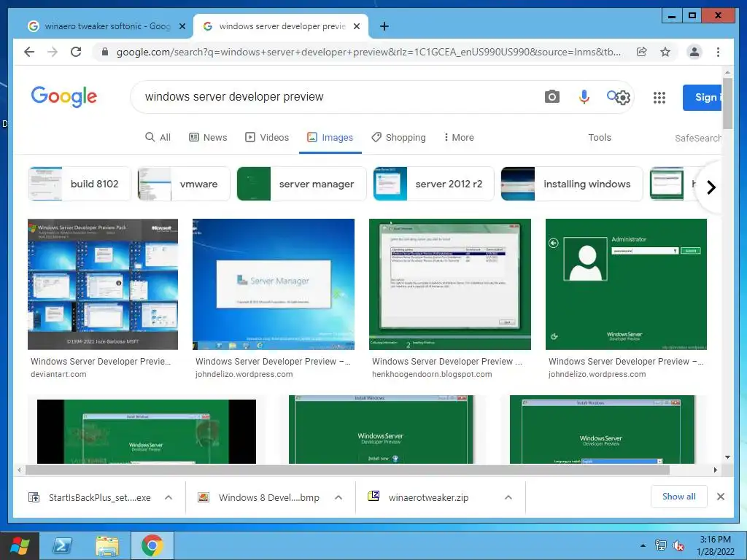The width and height of the screenshot is (747, 560).
Task: Open the network tray icon
Action: pyautogui.click(x=661, y=545)
